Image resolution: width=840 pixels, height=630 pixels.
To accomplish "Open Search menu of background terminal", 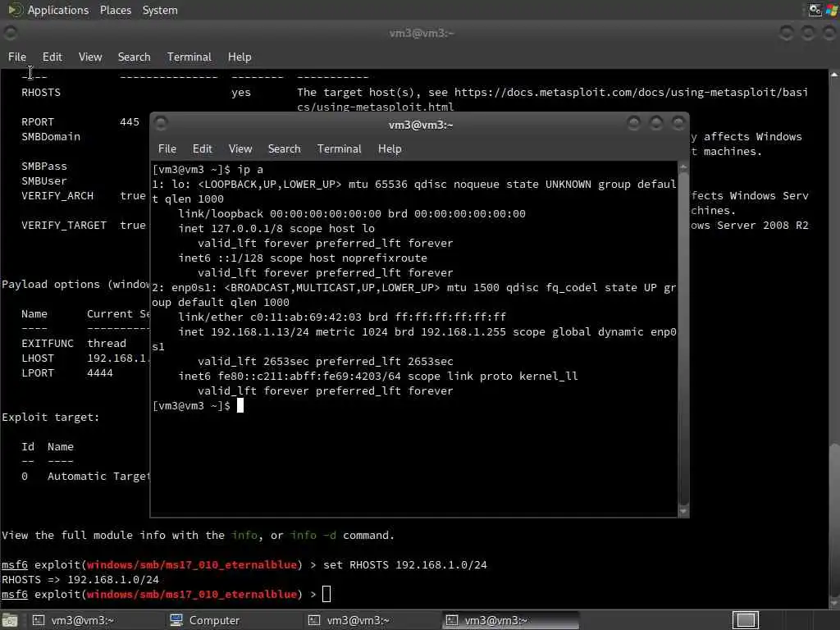I will tap(134, 57).
